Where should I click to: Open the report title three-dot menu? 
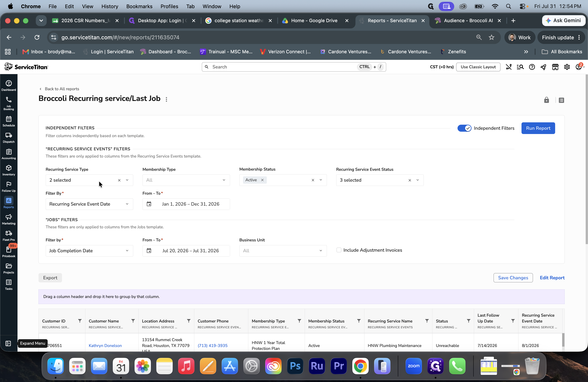point(166,99)
